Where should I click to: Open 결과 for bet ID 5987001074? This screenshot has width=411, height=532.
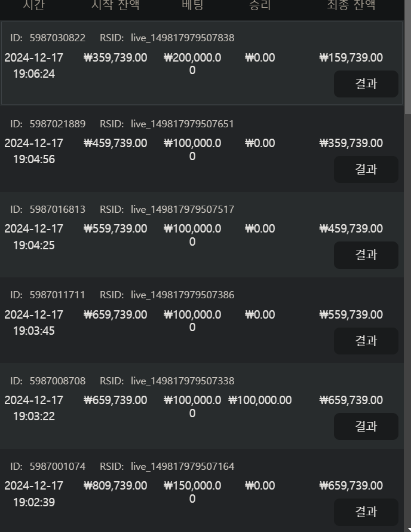pyautogui.click(x=366, y=512)
